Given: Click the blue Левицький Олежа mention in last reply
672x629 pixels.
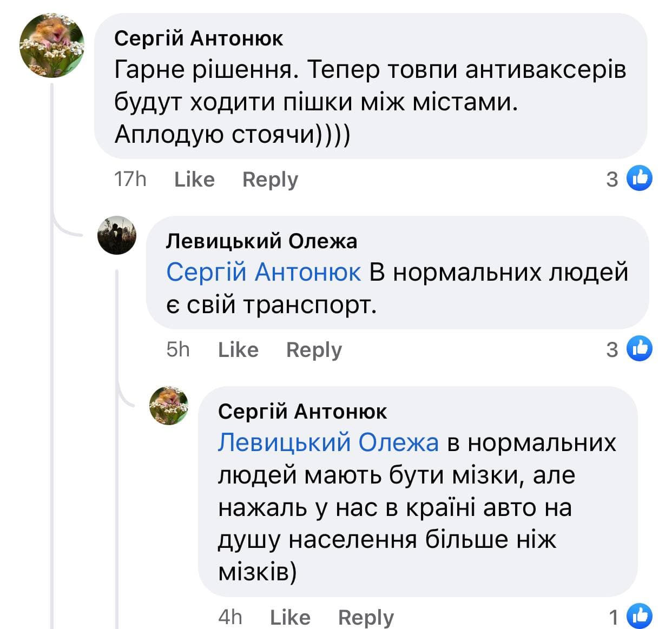Looking at the screenshot, I should coord(328,442).
